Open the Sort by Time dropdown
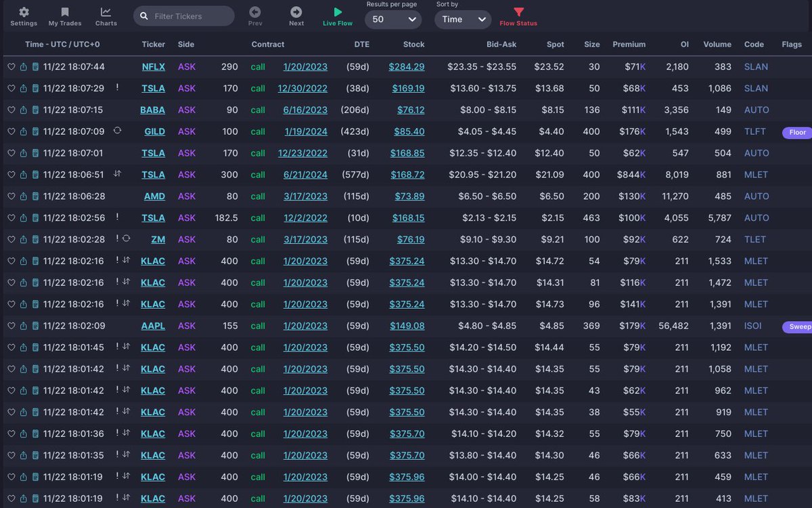 click(x=463, y=19)
